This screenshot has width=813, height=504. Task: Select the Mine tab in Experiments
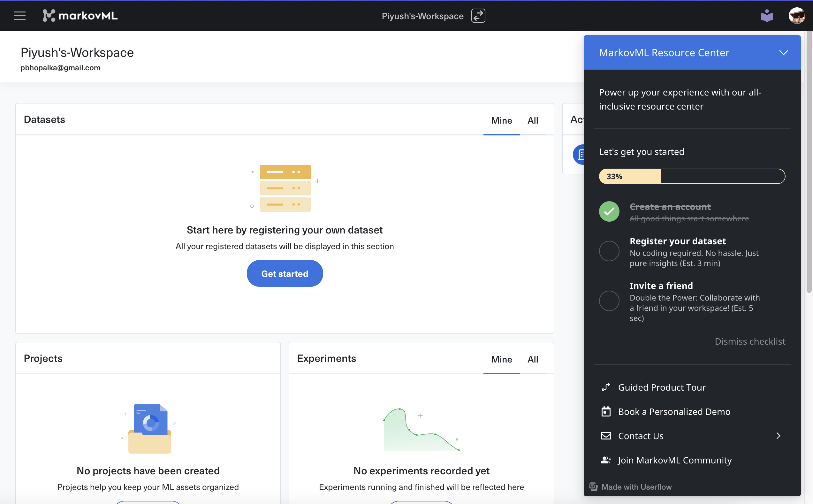tap(501, 359)
